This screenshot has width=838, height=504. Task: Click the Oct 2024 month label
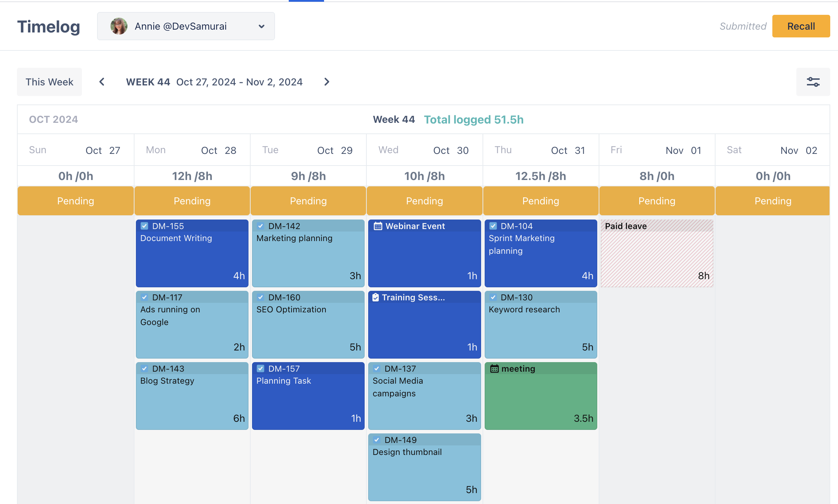pyautogui.click(x=53, y=119)
